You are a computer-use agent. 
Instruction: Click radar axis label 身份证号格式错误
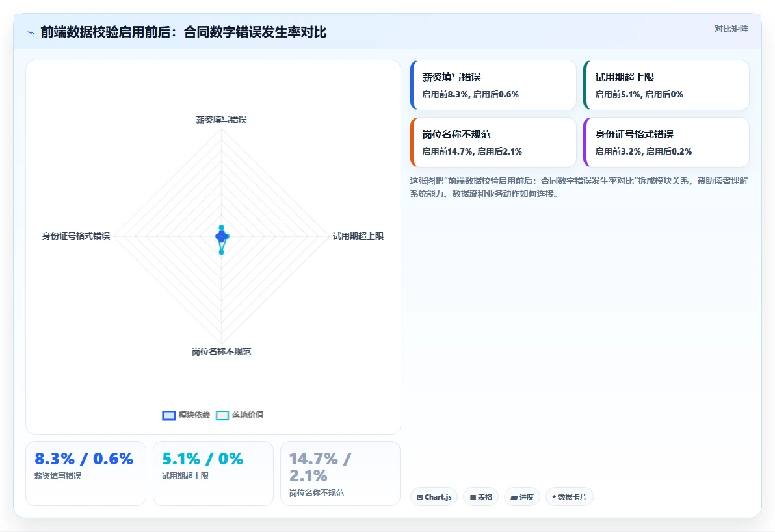(76, 236)
